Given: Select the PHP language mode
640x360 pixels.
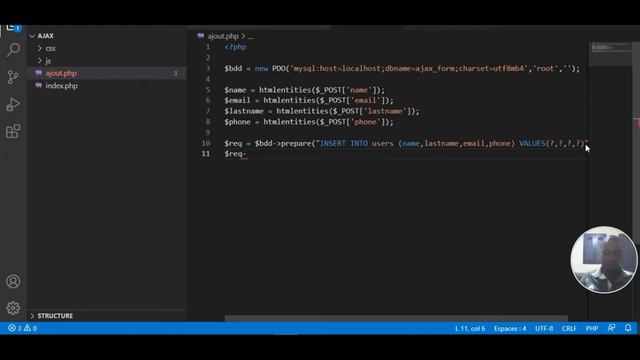Looking at the screenshot, I should coord(592,328).
